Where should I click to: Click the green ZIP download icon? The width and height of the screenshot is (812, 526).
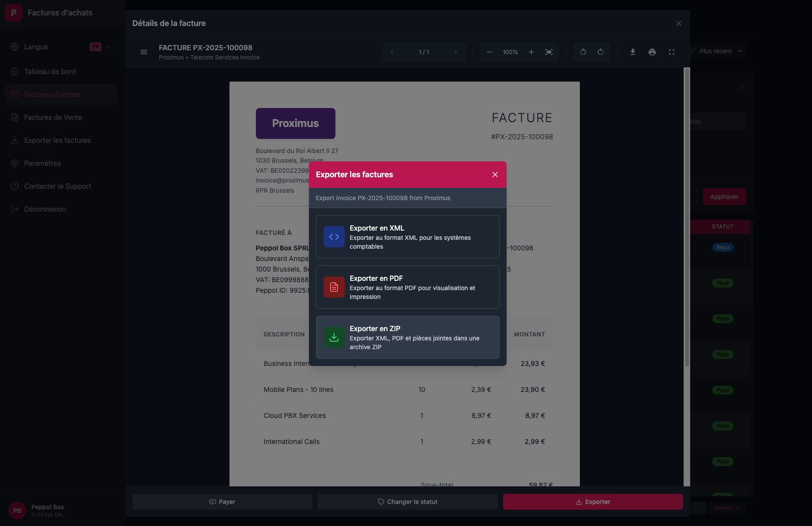(334, 337)
